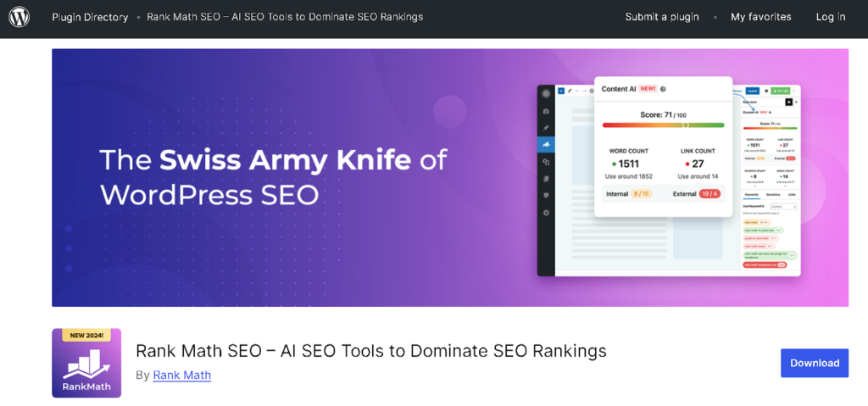Open the Content dropdown in mockup panel
This screenshot has height=406, width=868.
point(782,206)
